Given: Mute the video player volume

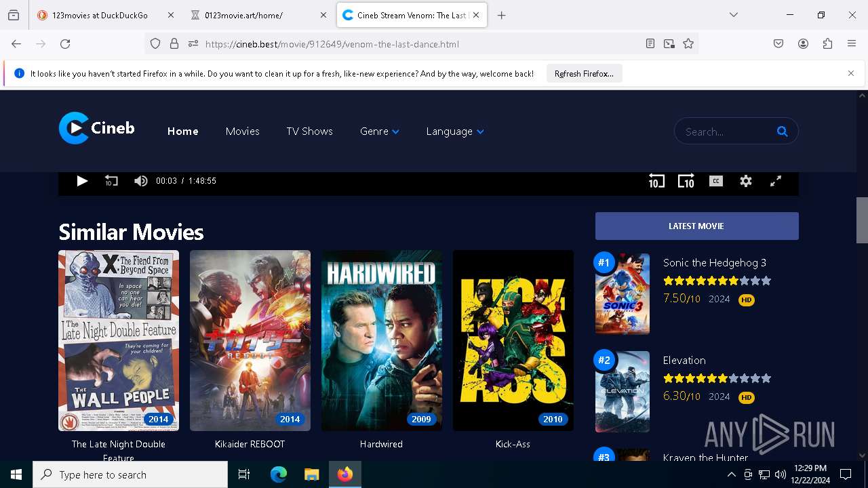Looking at the screenshot, I should [140, 181].
